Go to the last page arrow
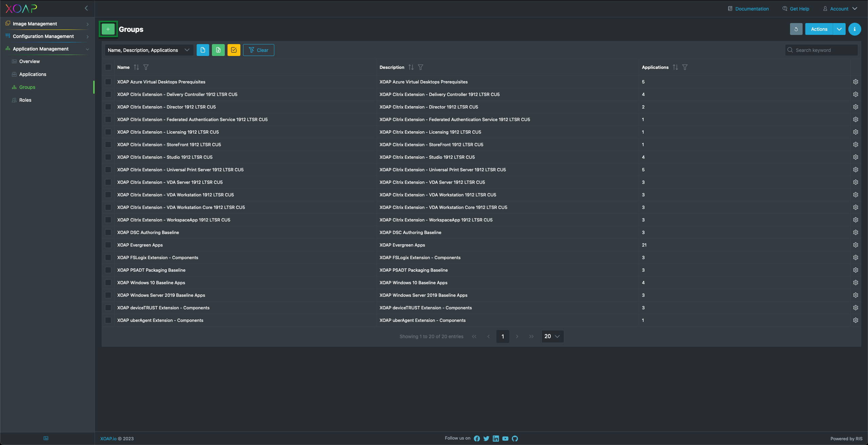Viewport: 868px width, 445px height. coord(531,336)
